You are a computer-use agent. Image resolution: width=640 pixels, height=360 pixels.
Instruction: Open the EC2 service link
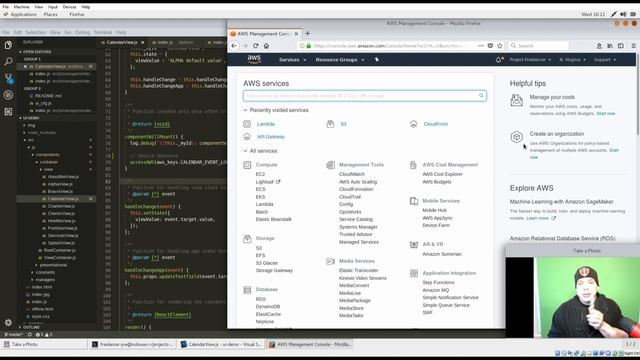(260, 174)
